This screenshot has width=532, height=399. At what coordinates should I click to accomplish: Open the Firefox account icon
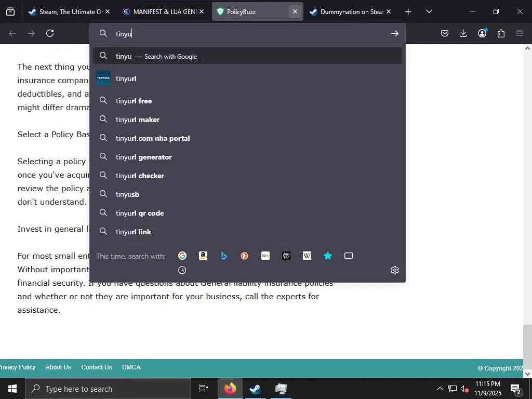point(482,33)
